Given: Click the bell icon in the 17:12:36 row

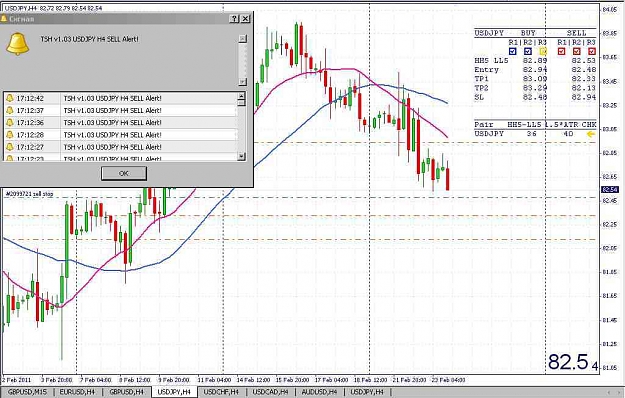Looking at the screenshot, I should (x=10, y=122).
